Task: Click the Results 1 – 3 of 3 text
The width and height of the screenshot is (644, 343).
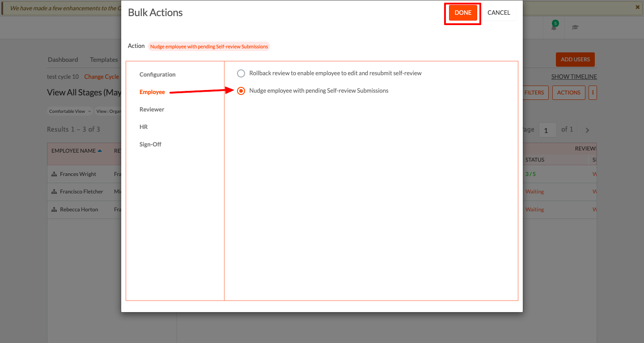Action: [x=73, y=129]
